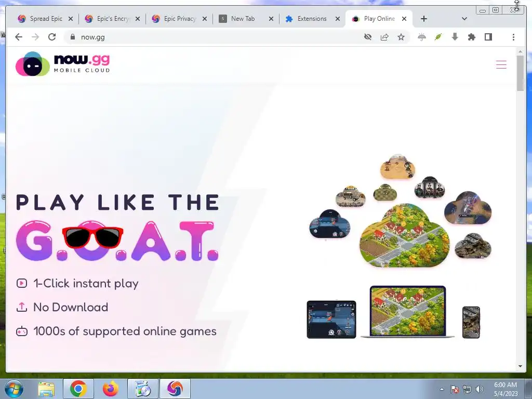Click the padlock site info icon
This screenshot has height=399, width=532.
click(x=72, y=37)
